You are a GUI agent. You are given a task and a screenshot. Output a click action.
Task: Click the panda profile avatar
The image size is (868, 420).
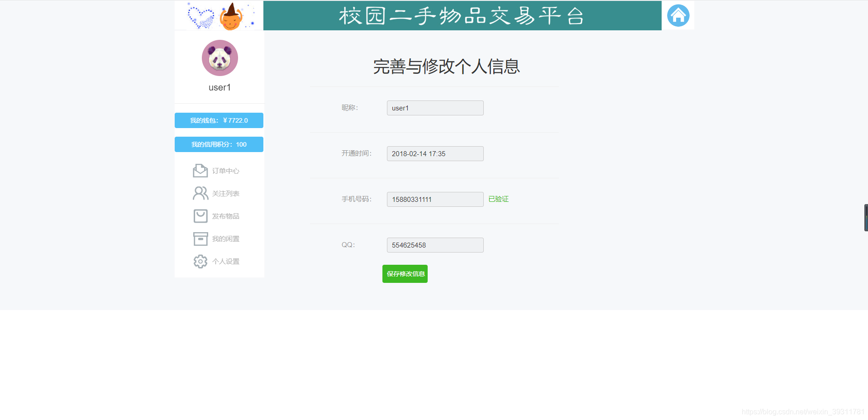point(219,58)
